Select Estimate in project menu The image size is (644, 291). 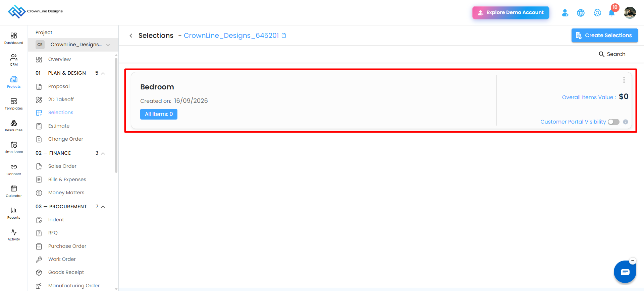(59, 126)
